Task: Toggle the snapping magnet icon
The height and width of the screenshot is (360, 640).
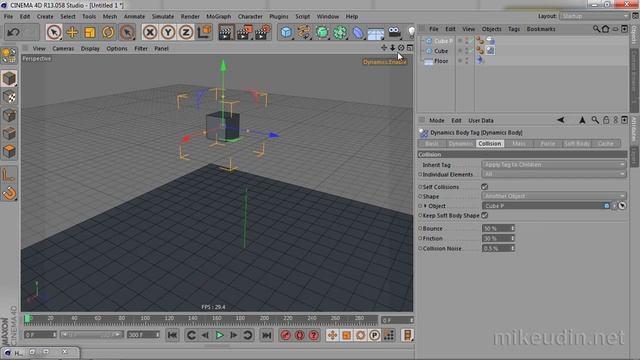Action: (9, 193)
